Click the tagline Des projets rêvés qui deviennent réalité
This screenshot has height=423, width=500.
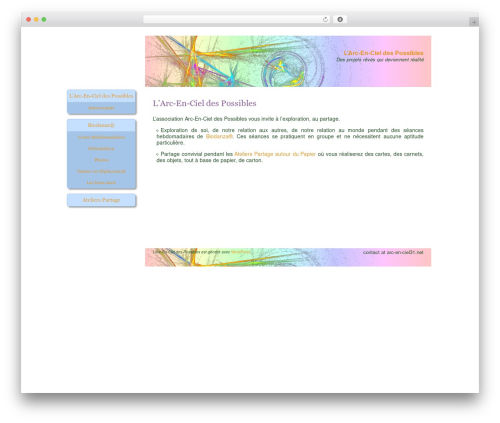point(380,60)
